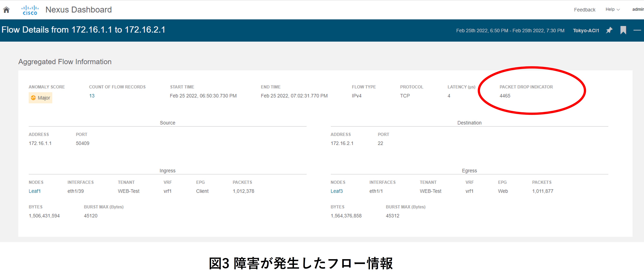Select egress bytes 1,564,376,858
The height and width of the screenshot is (280, 644).
pyautogui.click(x=346, y=216)
